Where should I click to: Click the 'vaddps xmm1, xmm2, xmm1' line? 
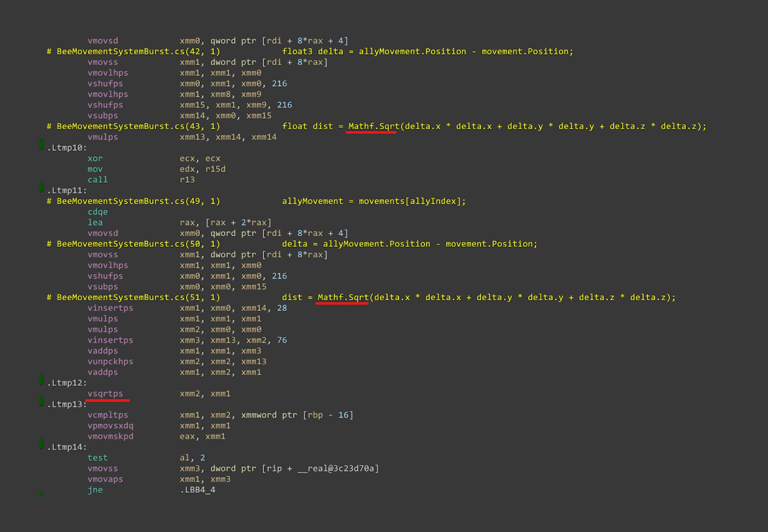click(174, 372)
